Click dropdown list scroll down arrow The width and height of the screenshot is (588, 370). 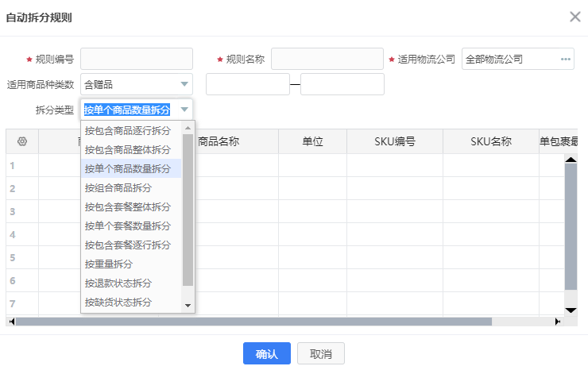point(188,306)
